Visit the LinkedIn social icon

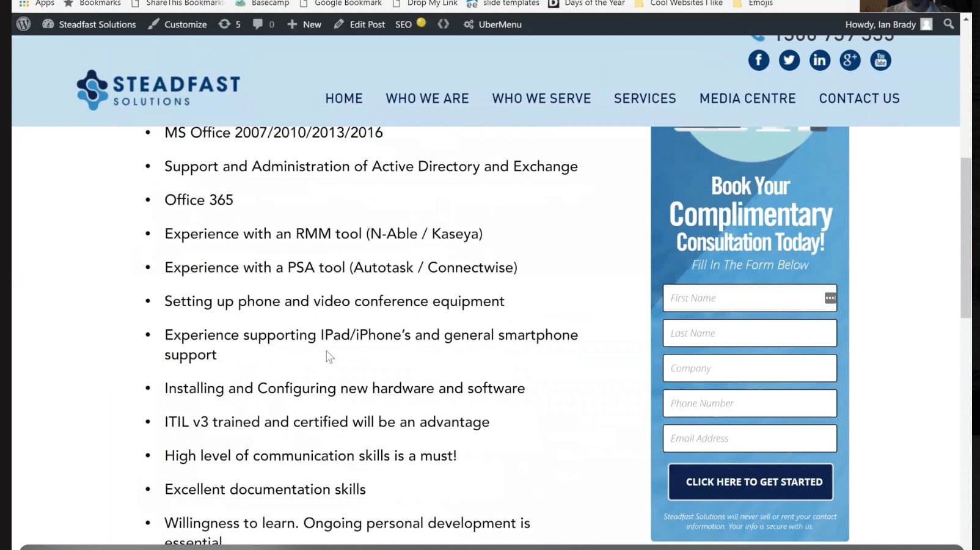pyautogui.click(x=820, y=60)
